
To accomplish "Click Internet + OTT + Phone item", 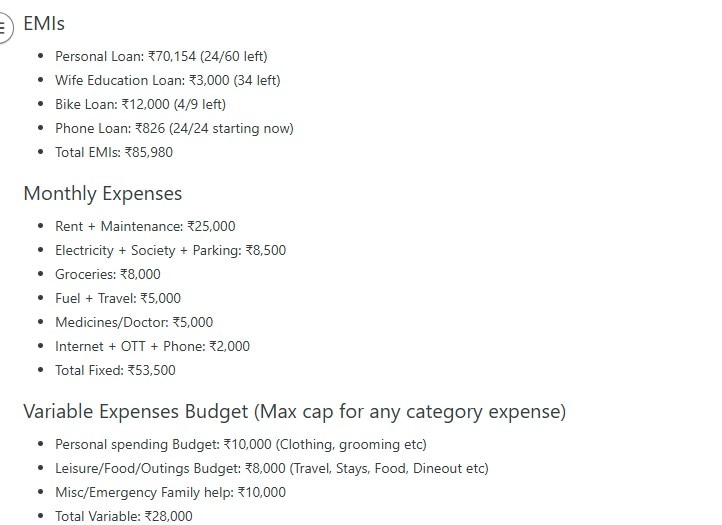I will [x=152, y=346].
